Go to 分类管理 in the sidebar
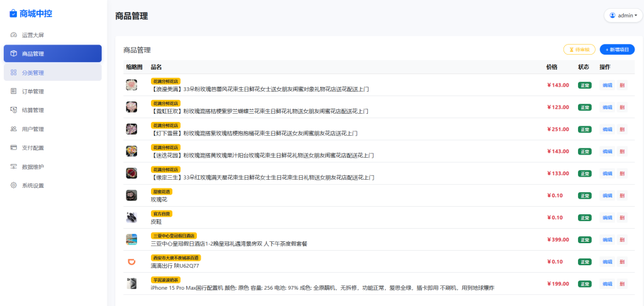The height and width of the screenshot is (306, 644). coord(33,72)
